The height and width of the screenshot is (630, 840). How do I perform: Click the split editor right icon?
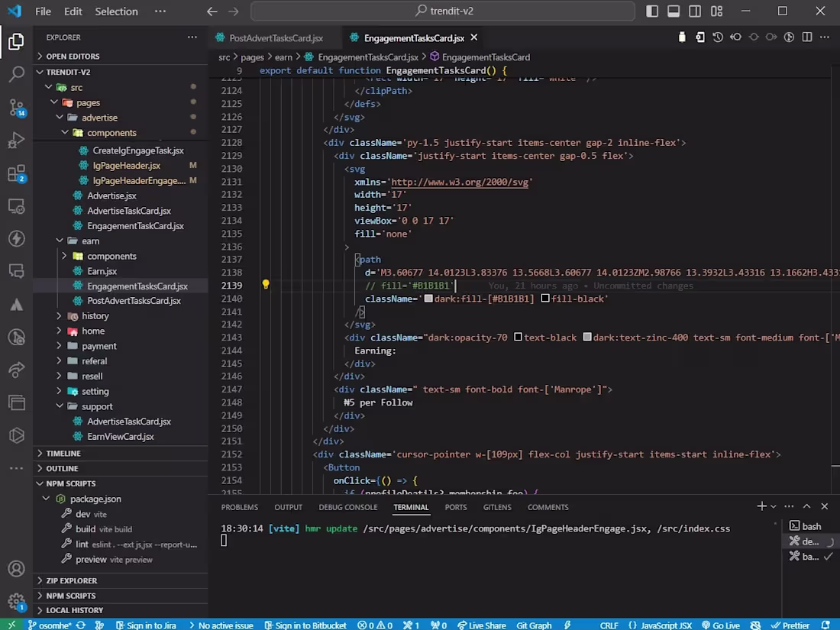pos(807,37)
